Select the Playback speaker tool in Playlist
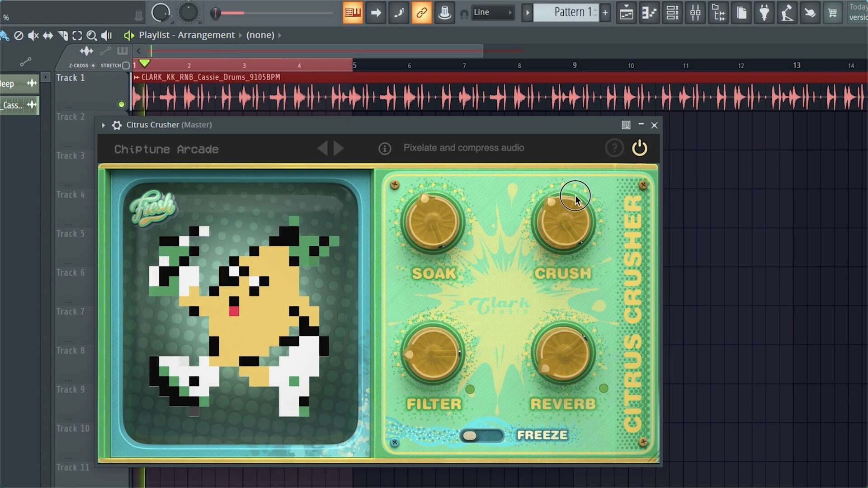The image size is (868, 488). click(107, 36)
